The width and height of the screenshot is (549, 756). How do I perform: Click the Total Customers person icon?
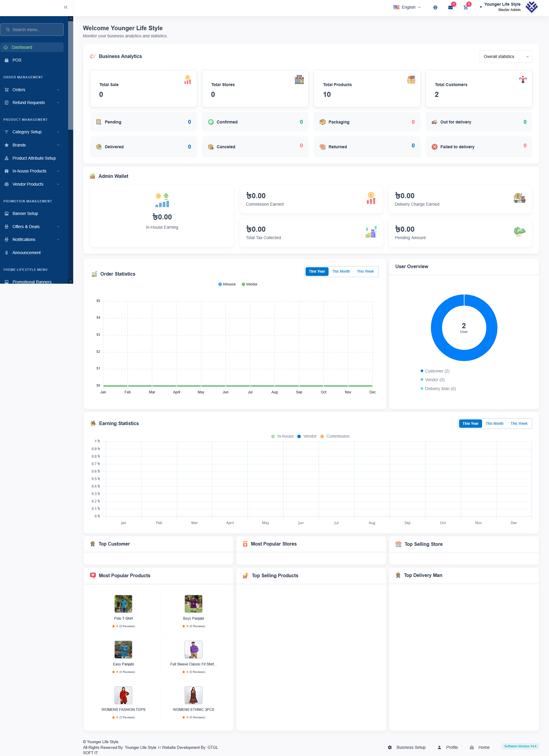point(523,80)
